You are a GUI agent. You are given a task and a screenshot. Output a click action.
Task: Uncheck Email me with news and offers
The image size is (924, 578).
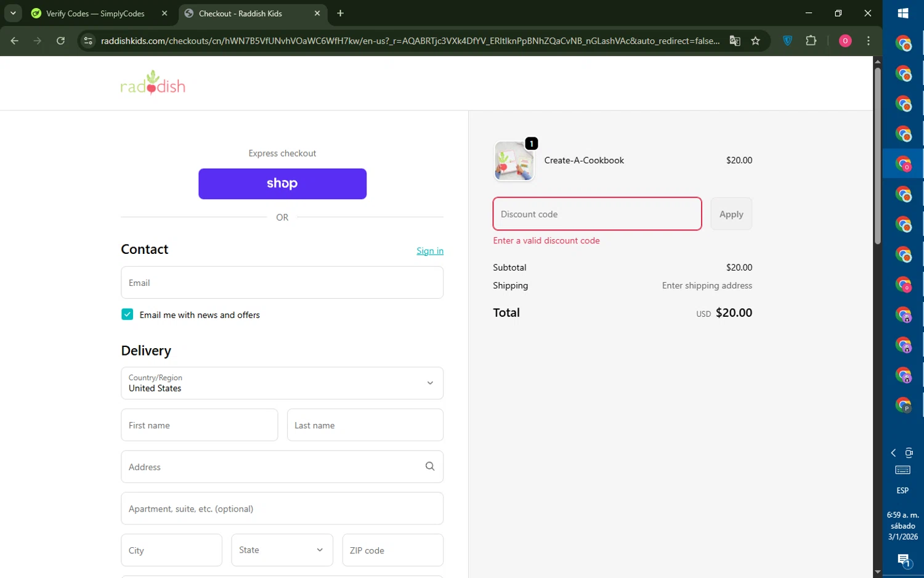[x=127, y=314]
